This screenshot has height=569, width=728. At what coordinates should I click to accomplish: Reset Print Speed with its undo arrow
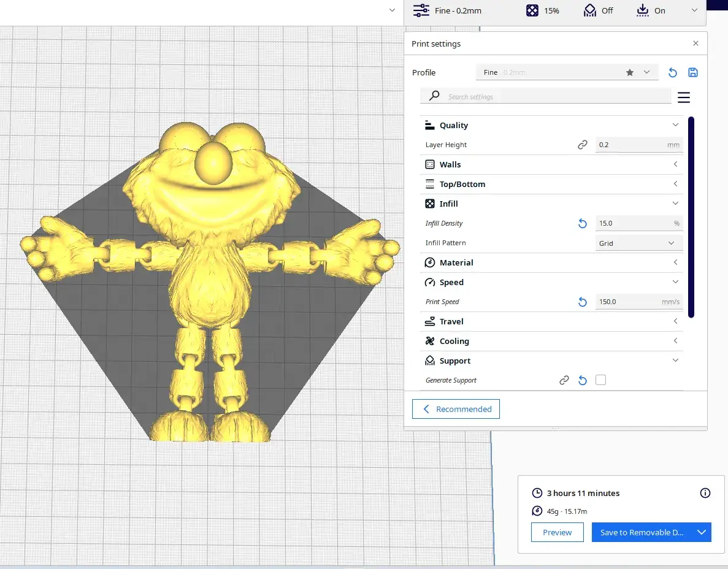click(582, 302)
